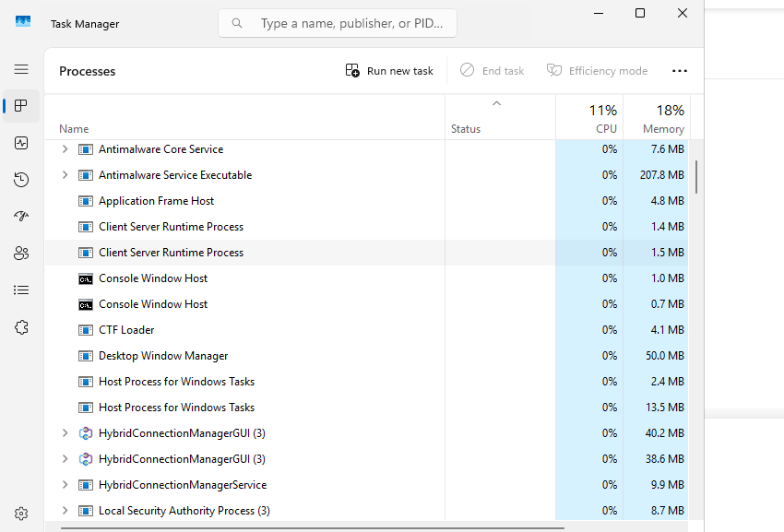Open the Users sidebar icon
The width and height of the screenshot is (784, 532).
click(x=21, y=254)
